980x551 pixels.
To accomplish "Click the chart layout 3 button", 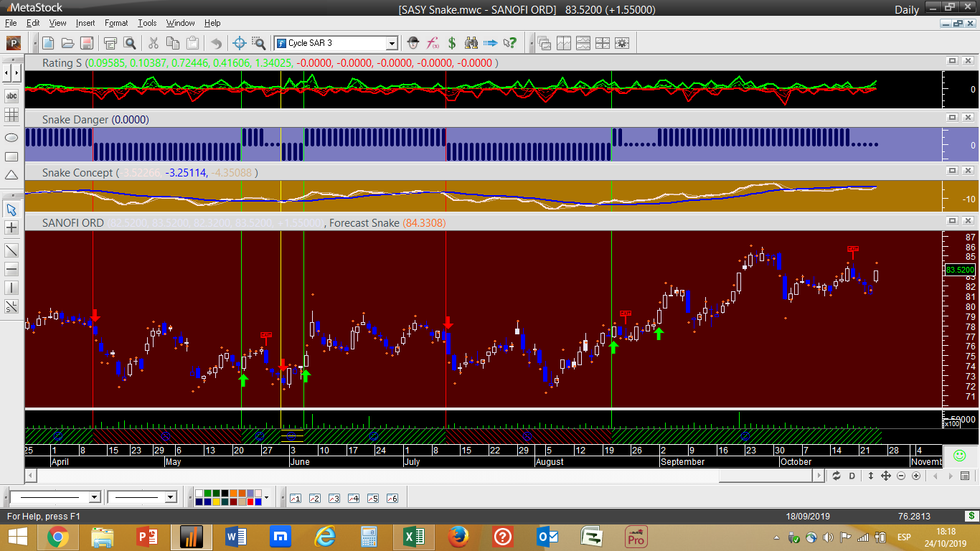I will point(334,498).
